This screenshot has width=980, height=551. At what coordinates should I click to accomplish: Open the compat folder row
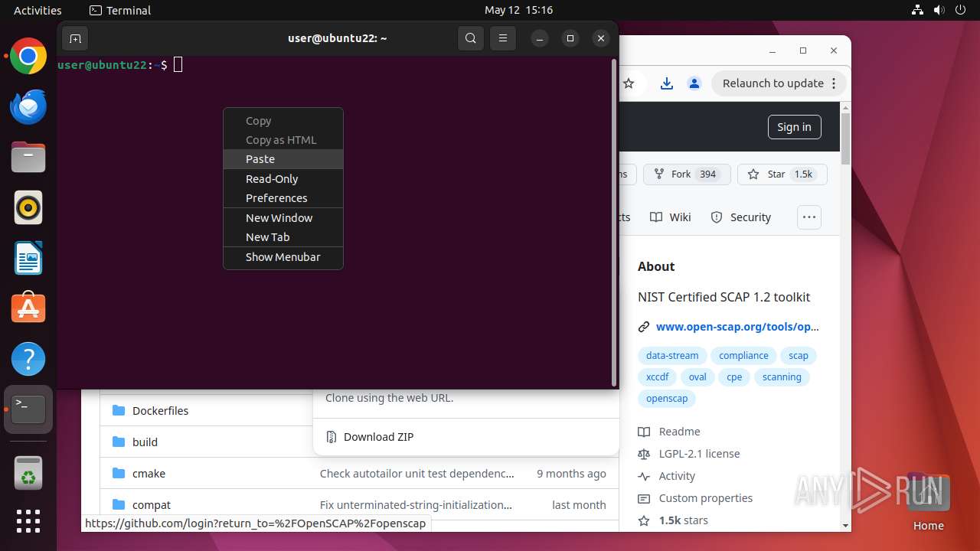click(x=359, y=505)
